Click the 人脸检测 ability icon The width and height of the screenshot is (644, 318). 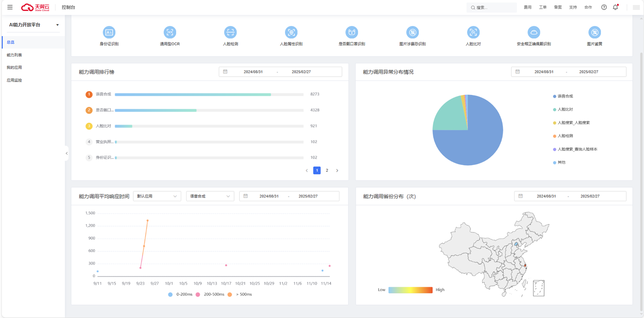click(x=230, y=32)
